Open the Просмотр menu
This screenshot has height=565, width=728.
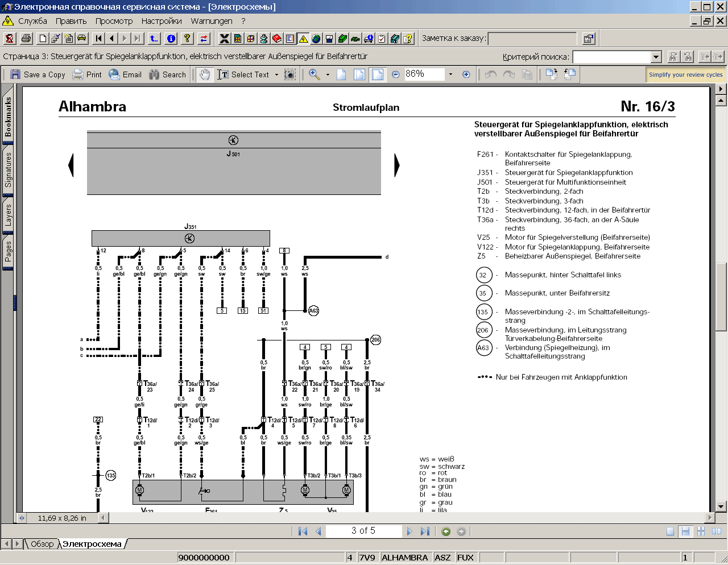click(114, 21)
